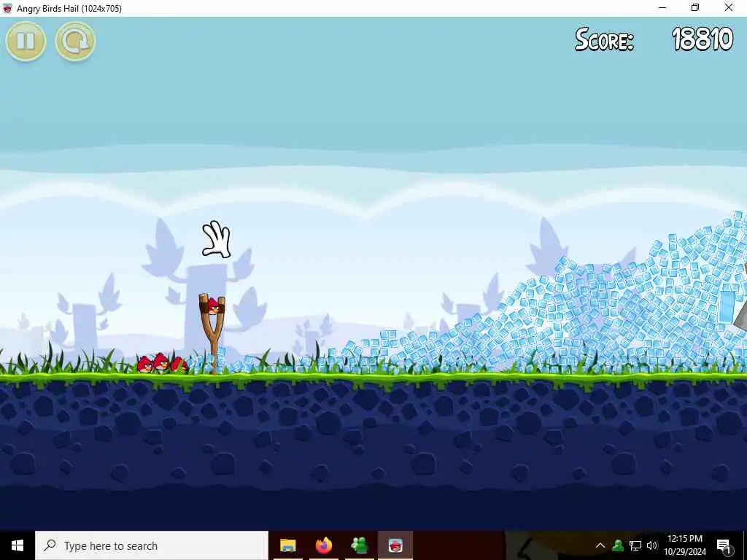Image resolution: width=747 pixels, height=560 pixels.
Task: Pause the game with the pause button
Action: [26, 42]
